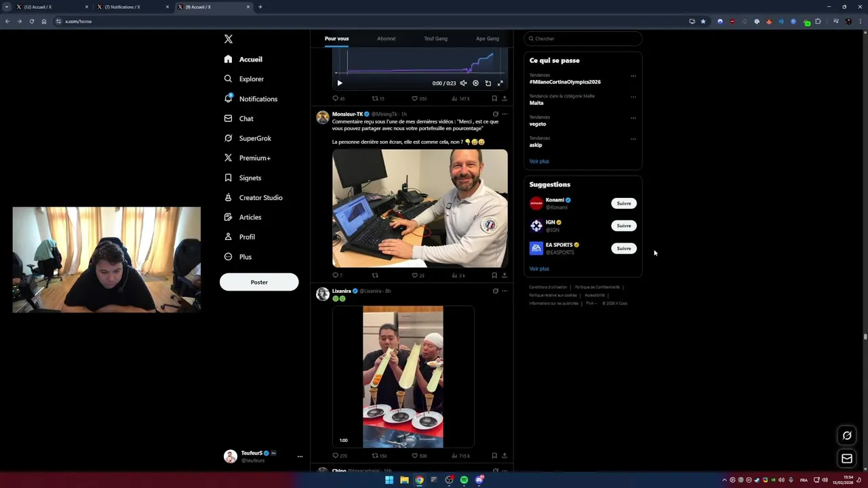Bookmark the Monsieur-TK post
The height and width of the screenshot is (488, 868).
click(494, 275)
